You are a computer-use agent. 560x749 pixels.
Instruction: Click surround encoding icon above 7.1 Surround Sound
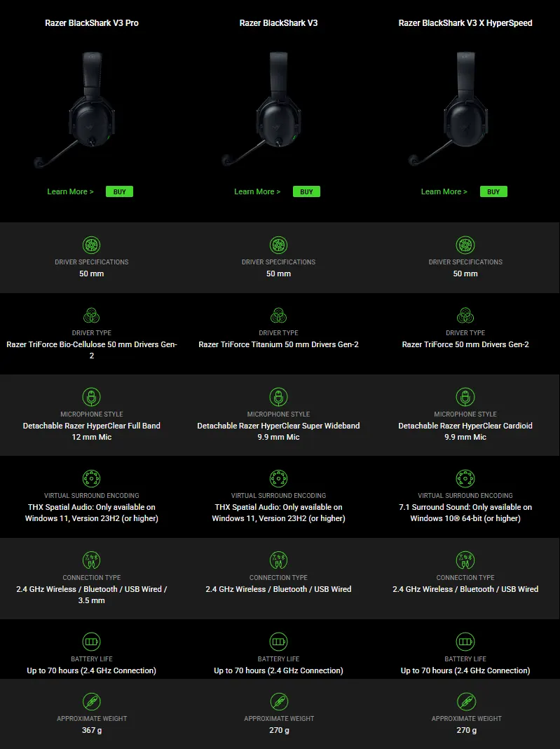(x=465, y=478)
